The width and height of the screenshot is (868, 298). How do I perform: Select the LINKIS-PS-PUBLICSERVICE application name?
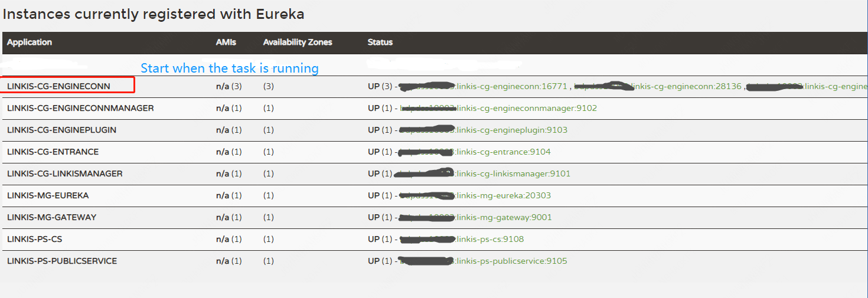pyautogui.click(x=62, y=261)
